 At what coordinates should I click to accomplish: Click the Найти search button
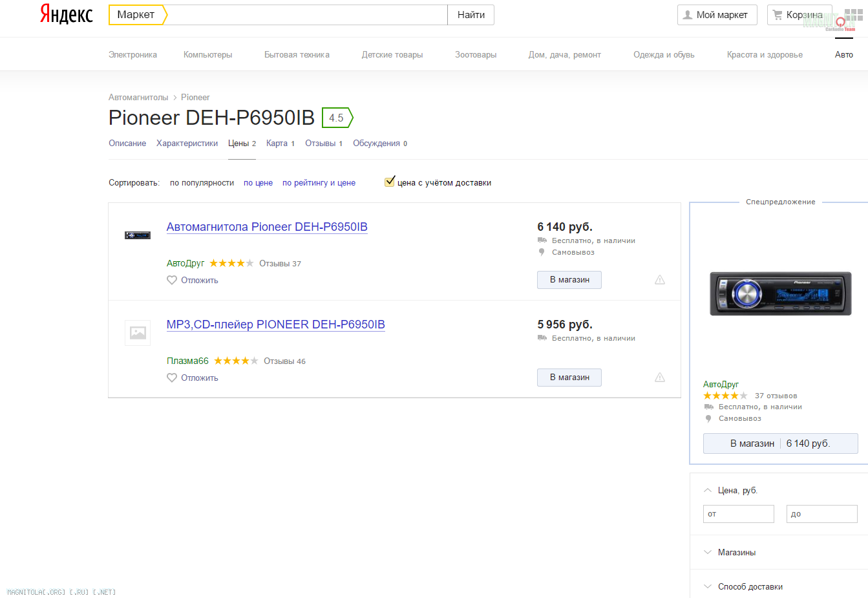point(471,15)
